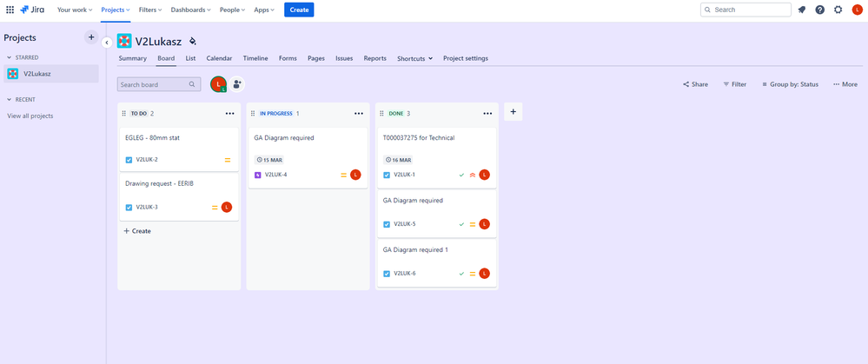This screenshot has width=868, height=364.
Task: Click the purple issue type icon on V2LUK-4
Action: [257, 175]
